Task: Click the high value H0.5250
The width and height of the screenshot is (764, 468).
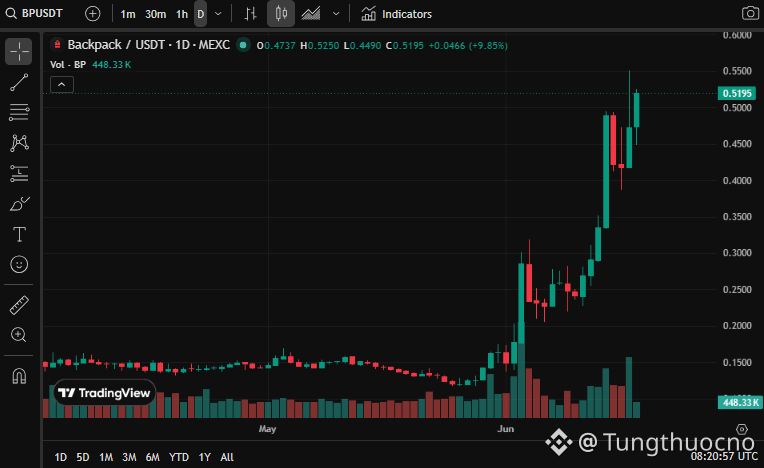Action: pyautogui.click(x=320, y=45)
